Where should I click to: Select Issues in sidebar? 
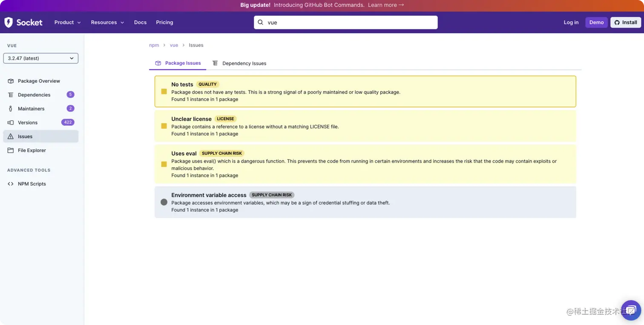(x=41, y=136)
